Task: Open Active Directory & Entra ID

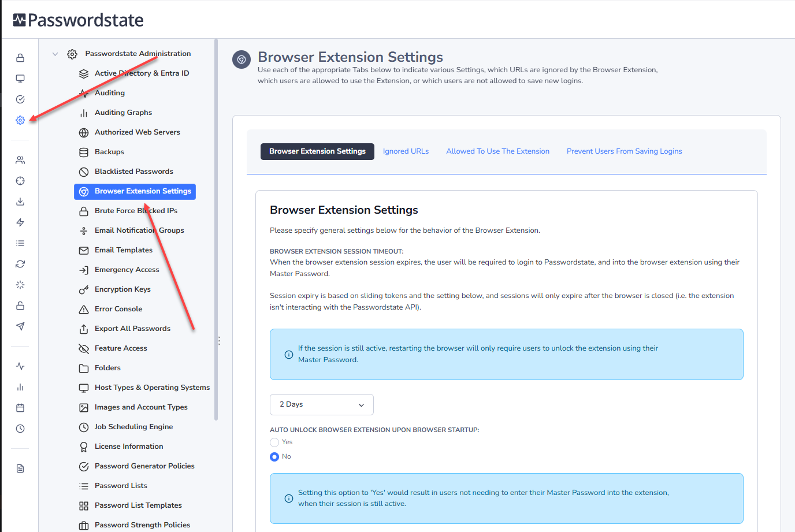Action: click(x=142, y=73)
